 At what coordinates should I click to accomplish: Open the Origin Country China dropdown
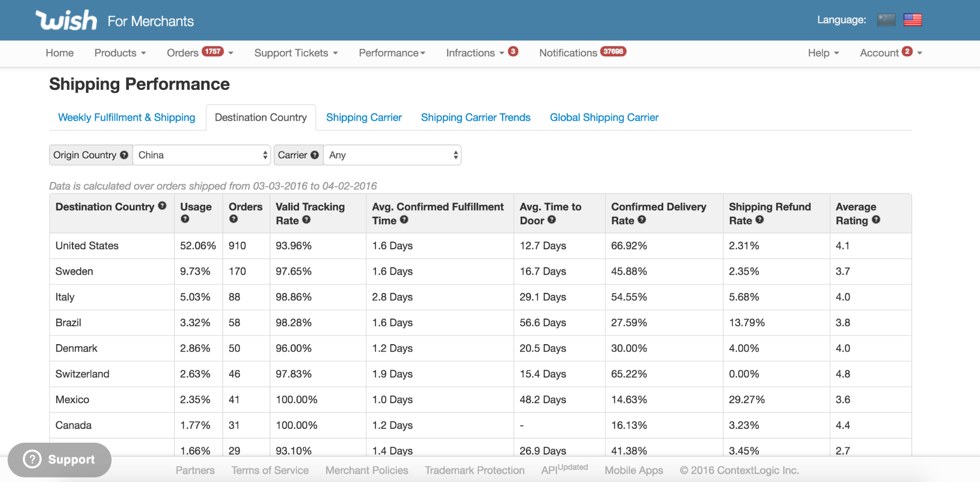pyautogui.click(x=202, y=155)
